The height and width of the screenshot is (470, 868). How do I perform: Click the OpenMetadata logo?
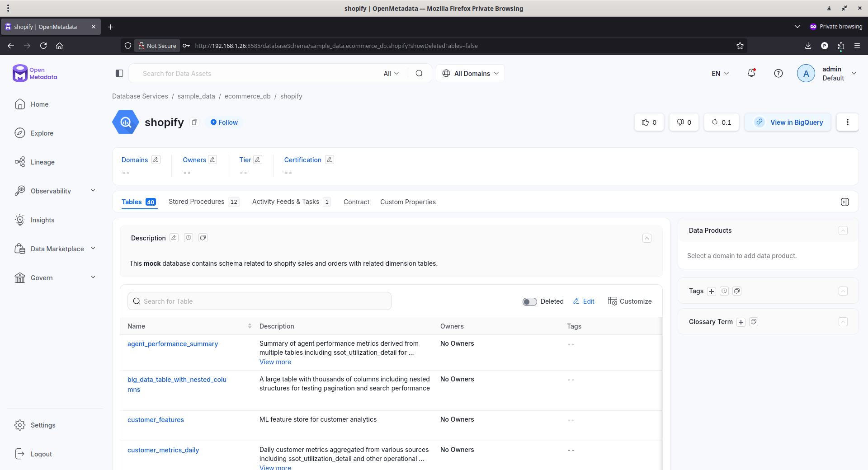point(35,73)
